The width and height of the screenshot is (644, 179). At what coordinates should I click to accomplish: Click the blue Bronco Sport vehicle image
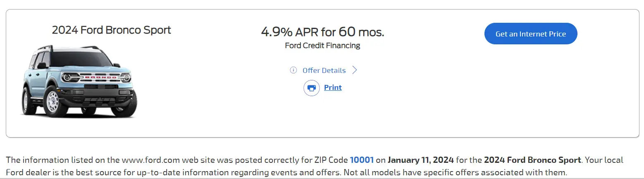(x=79, y=81)
